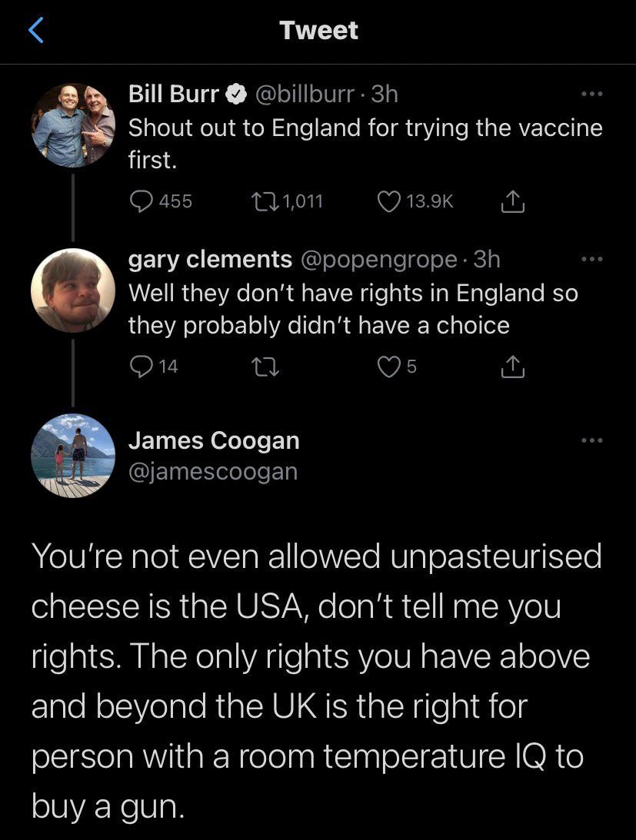Screen dimensions: 636x840
Task: Share gary clements' reply
Action: click(511, 367)
